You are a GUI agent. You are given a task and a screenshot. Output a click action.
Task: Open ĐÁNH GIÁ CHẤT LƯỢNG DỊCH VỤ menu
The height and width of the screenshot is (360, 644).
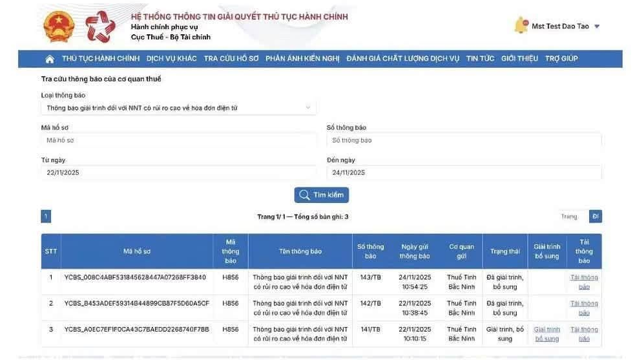402,59
